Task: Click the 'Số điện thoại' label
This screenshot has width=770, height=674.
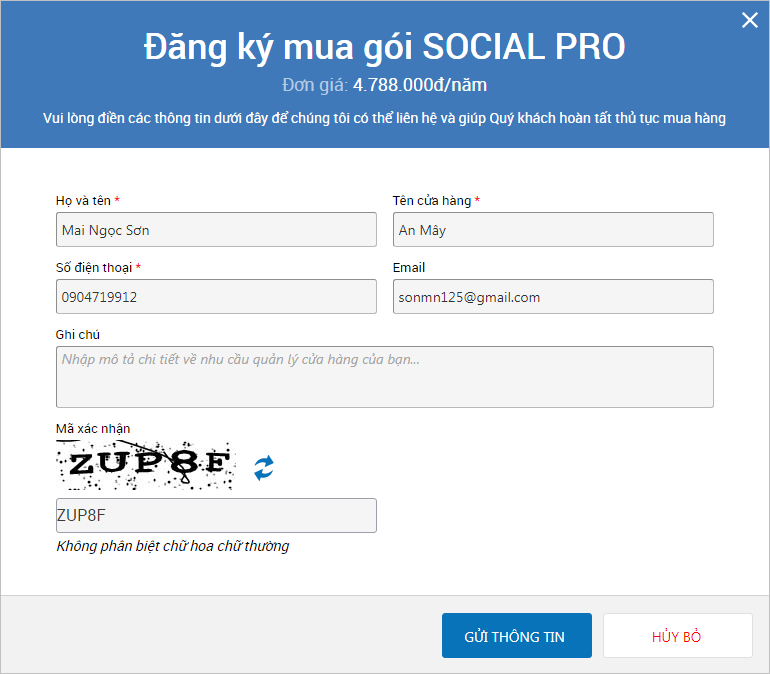Action: (94, 268)
